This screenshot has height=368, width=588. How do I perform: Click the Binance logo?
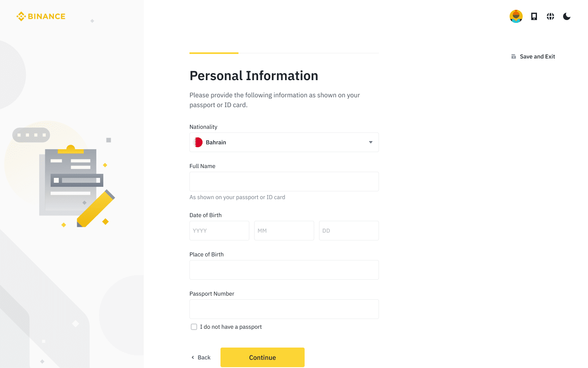point(41,16)
